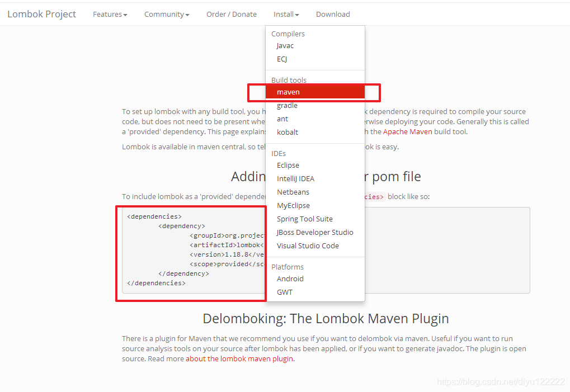
Task: Click the opening <dependencies> line
Action: click(x=154, y=216)
